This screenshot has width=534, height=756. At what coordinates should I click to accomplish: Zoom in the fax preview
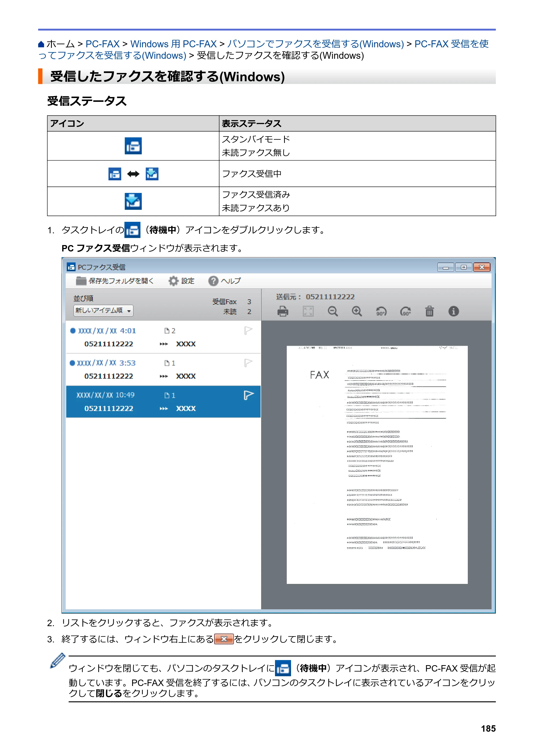(x=357, y=311)
